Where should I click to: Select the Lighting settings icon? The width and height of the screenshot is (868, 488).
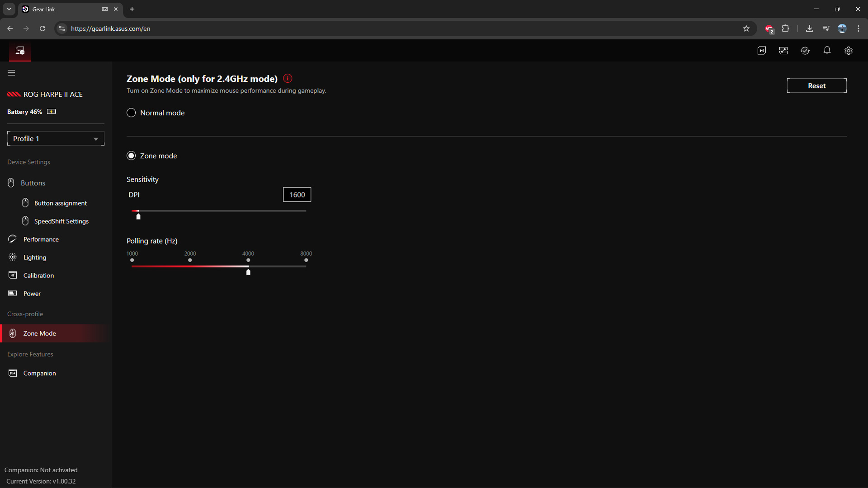[x=12, y=257]
